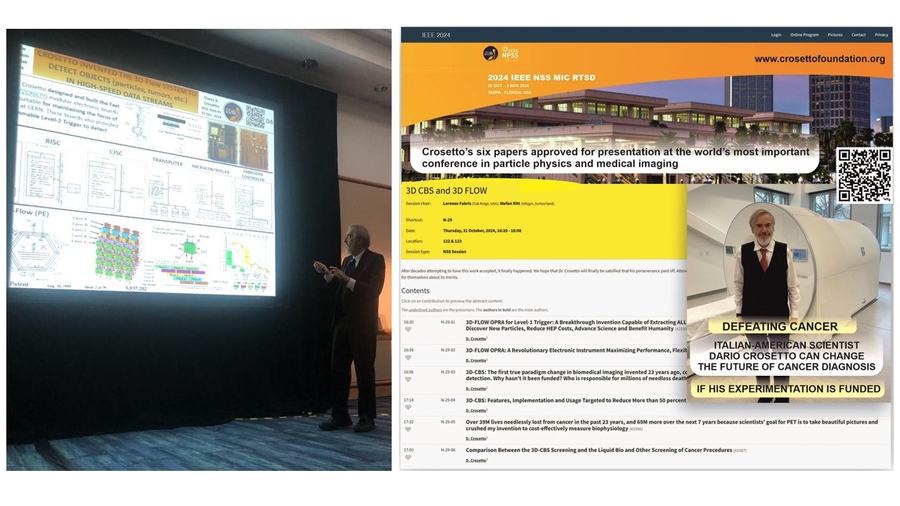Click the IEEE 2024 site title
Screen dimensions: 900x506
436,35
